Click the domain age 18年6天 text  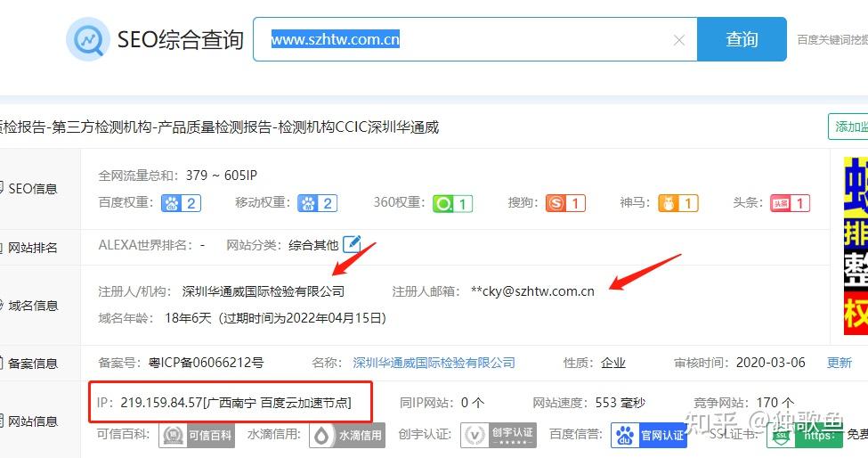(188, 318)
